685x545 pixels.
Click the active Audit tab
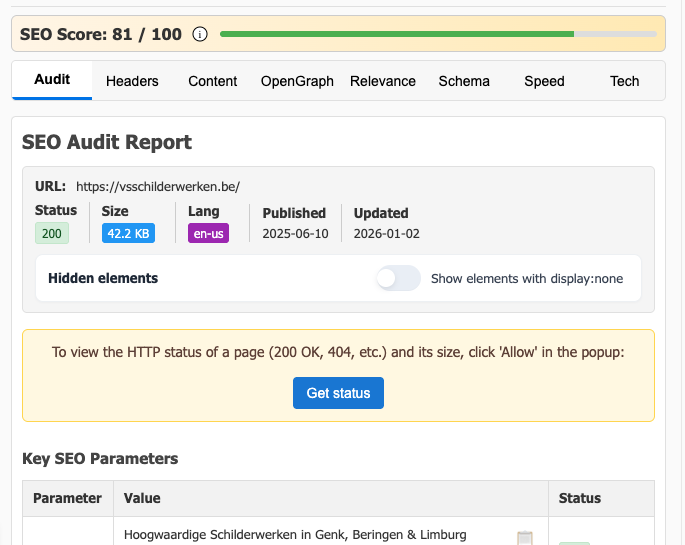tap(52, 80)
